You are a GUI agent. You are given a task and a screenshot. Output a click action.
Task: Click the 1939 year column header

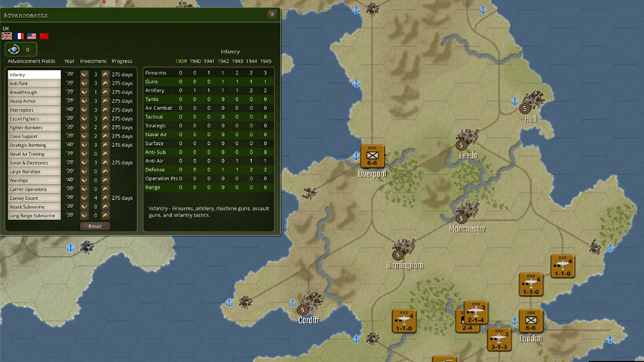pos(181,61)
